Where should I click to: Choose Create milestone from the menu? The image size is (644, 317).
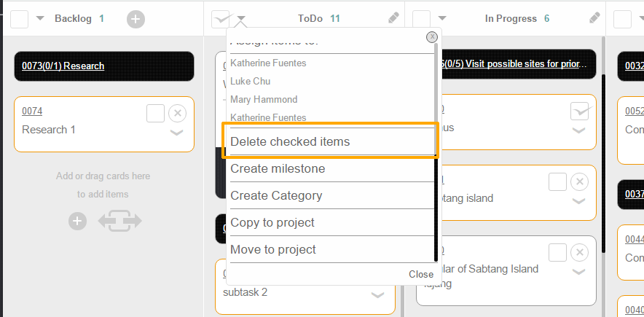click(x=331, y=169)
